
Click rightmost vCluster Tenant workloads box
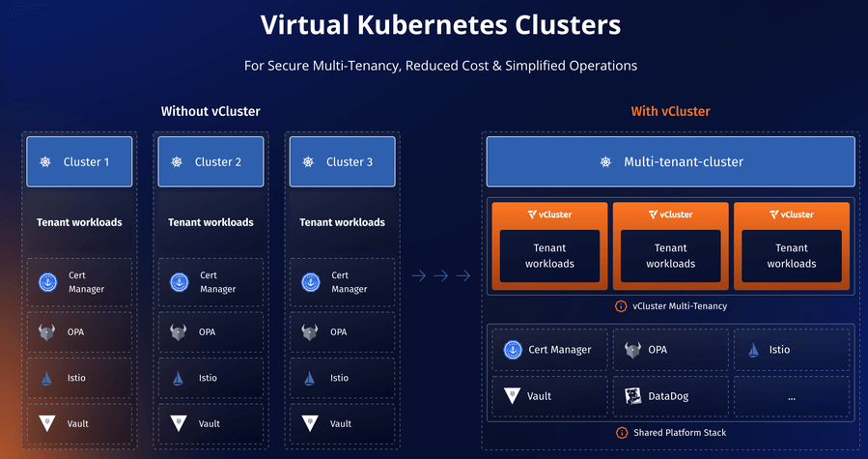[792, 255]
